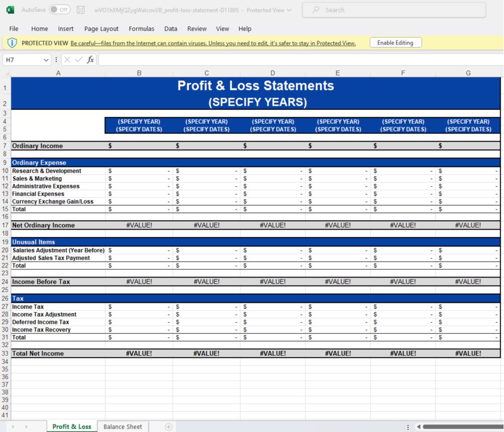Click the formula bar enter checkmark icon
Viewport: 504px width, 432px height.
pos(78,59)
